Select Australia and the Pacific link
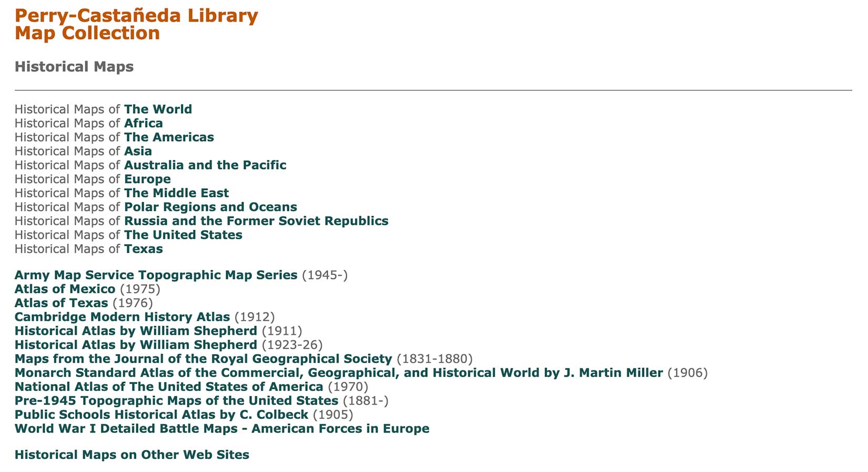Image resolution: width=868 pixels, height=472 pixels. [x=205, y=165]
